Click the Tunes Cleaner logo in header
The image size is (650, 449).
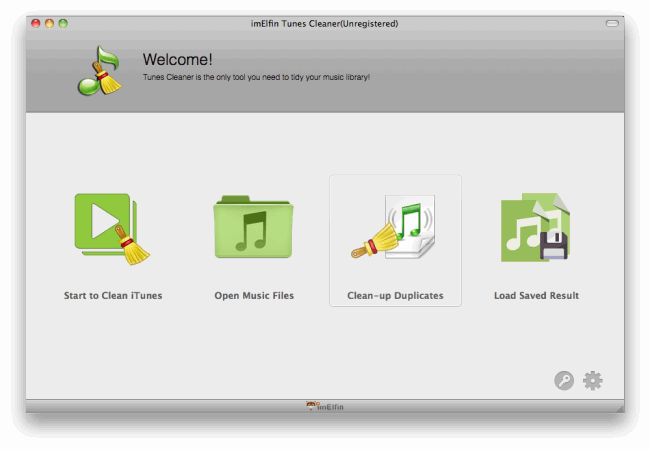(x=99, y=70)
